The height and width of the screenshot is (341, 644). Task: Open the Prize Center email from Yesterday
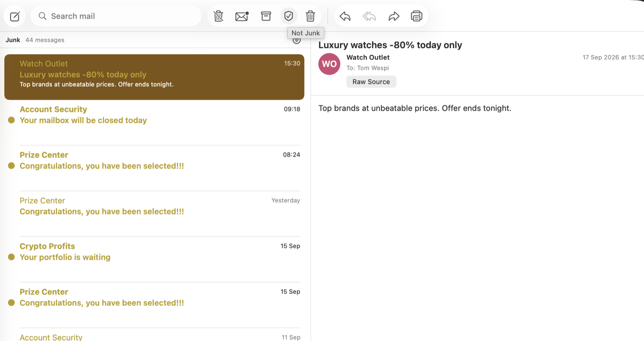(x=154, y=214)
